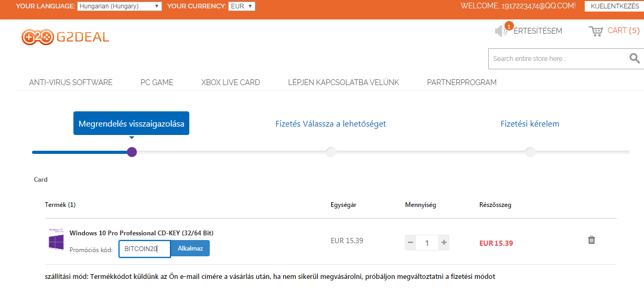
Task: Go to LÉPJEN KAPCSOLATBA VELÜNK page
Action: click(344, 82)
